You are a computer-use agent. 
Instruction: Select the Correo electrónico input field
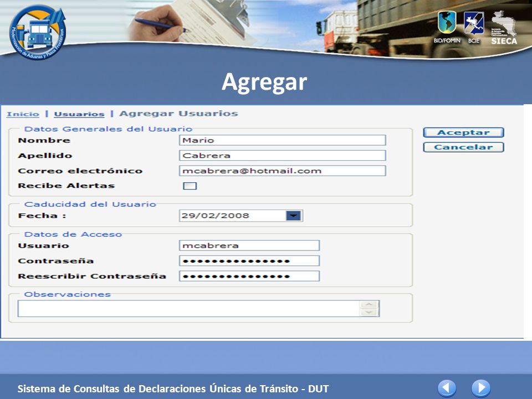(282, 171)
